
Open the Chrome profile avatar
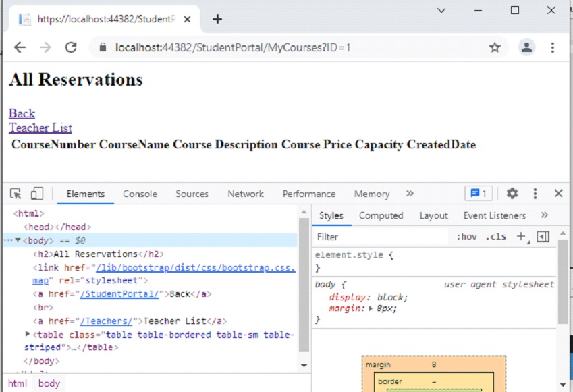point(526,47)
